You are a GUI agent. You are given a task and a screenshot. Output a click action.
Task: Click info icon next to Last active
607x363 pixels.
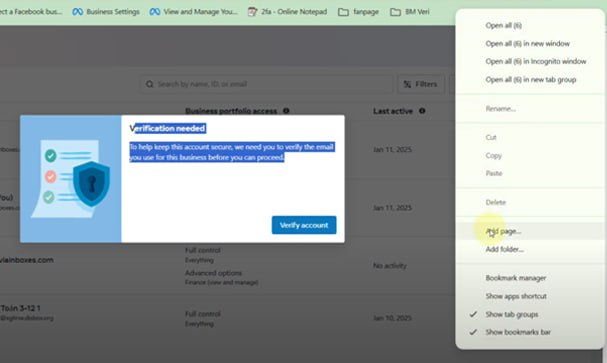tap(422, 111)
